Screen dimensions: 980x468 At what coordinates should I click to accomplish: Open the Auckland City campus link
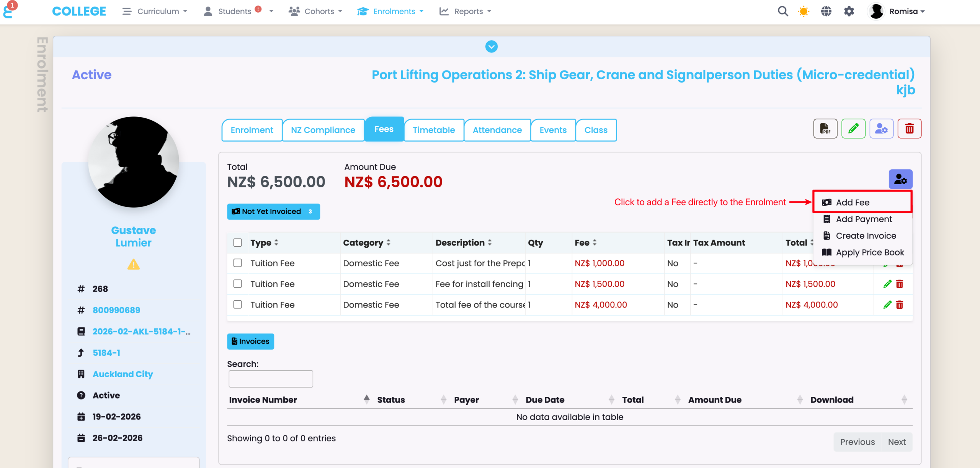tap(122, 374)
